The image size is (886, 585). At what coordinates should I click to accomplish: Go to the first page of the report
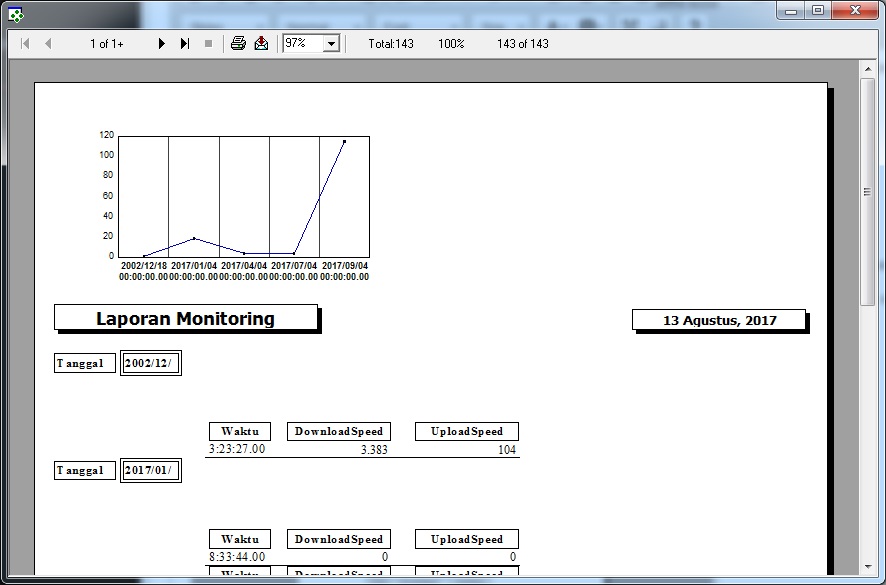click(25, 44)
